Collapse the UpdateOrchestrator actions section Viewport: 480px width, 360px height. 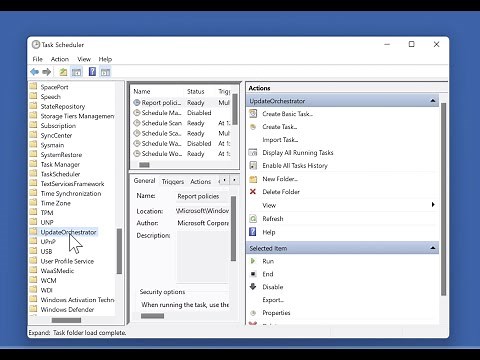pos(433,101)
